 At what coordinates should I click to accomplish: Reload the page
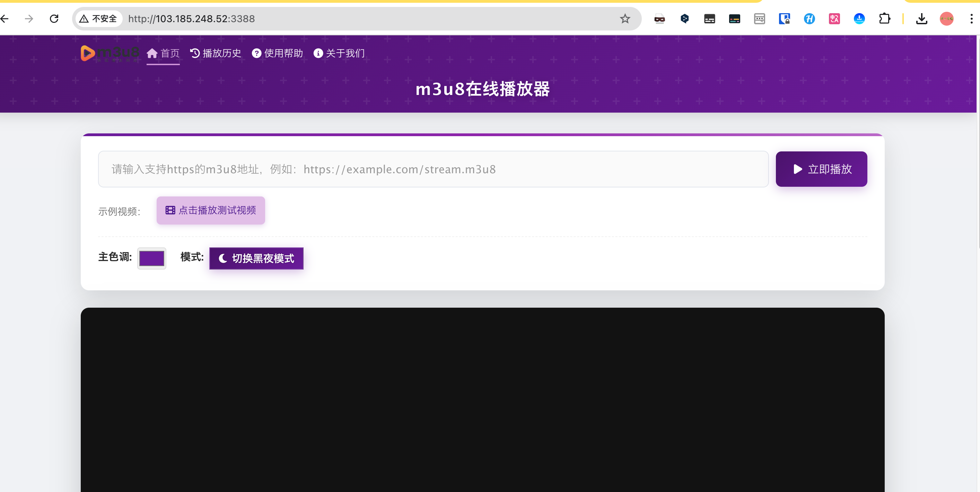pos(54,19)
